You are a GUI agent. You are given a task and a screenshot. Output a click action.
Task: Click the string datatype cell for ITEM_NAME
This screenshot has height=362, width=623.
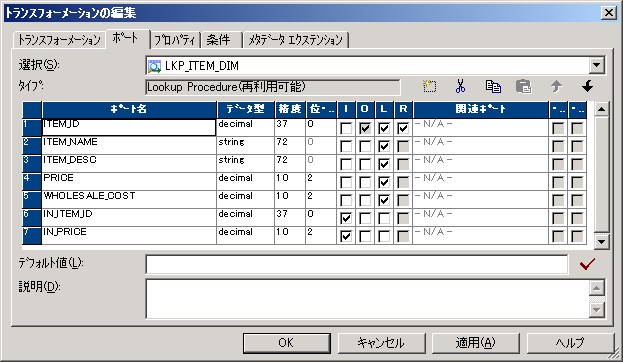246,145
